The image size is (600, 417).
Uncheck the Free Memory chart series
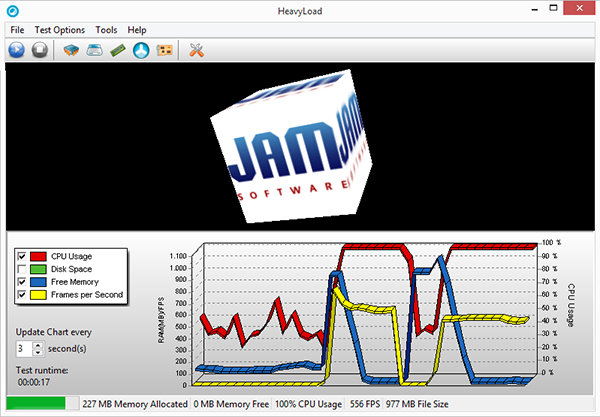[x=22, y=282]
